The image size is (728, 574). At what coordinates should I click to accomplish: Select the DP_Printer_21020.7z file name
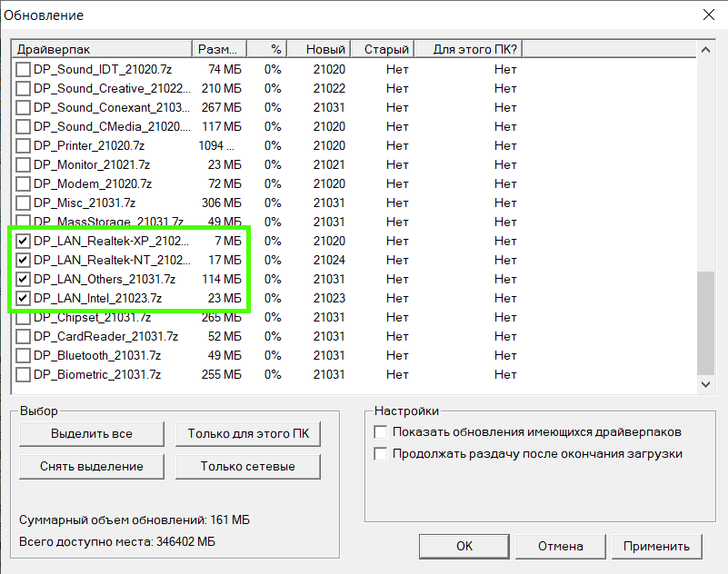tap(89, 145)
